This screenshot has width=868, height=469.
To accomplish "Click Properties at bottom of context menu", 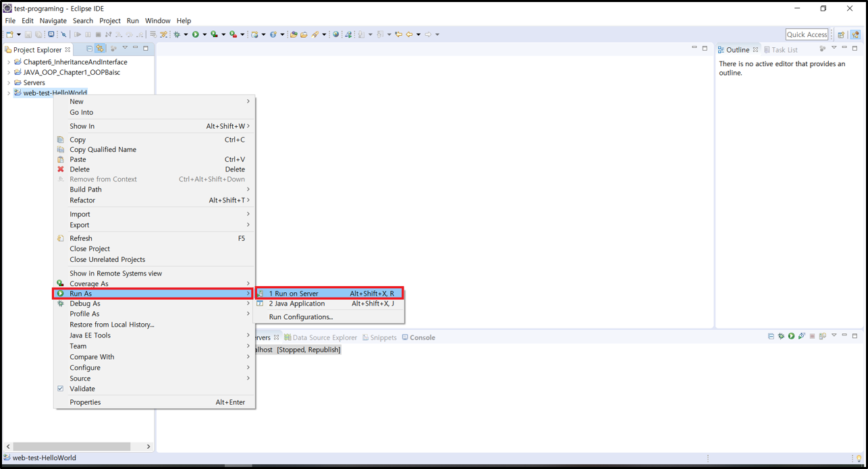I will pyautogui.click(x=155, y=402).
